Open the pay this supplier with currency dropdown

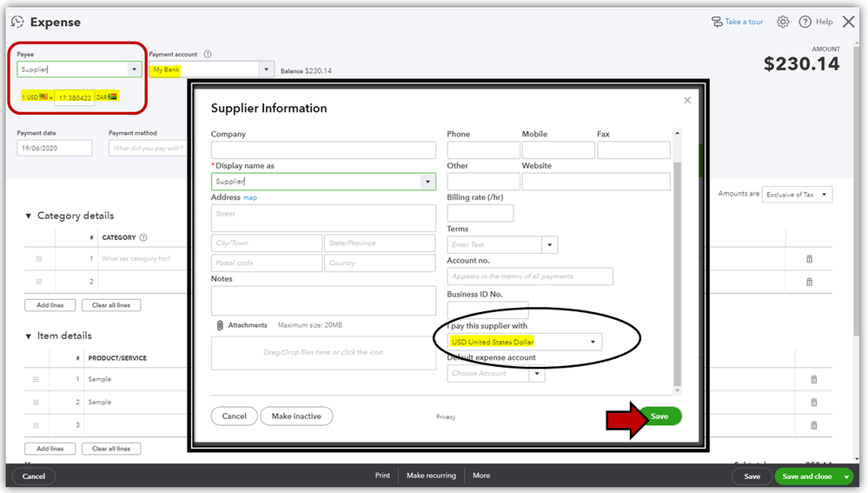point(524,342)
